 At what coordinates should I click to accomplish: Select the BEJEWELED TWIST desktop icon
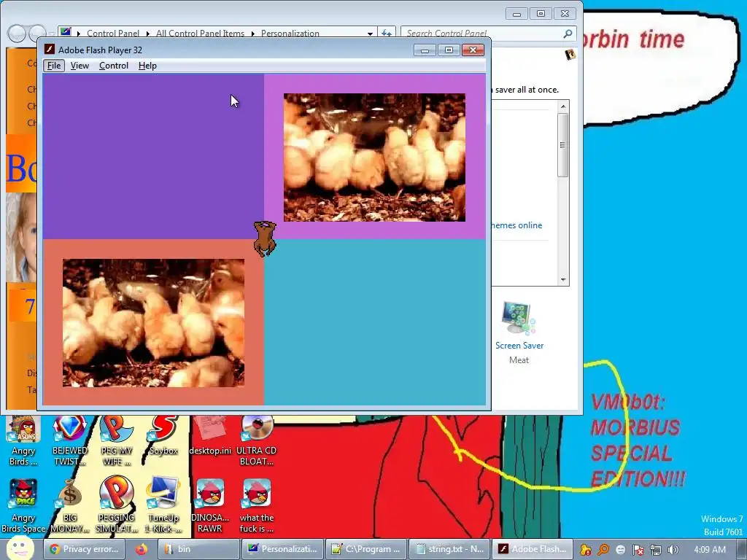[70, 441]
